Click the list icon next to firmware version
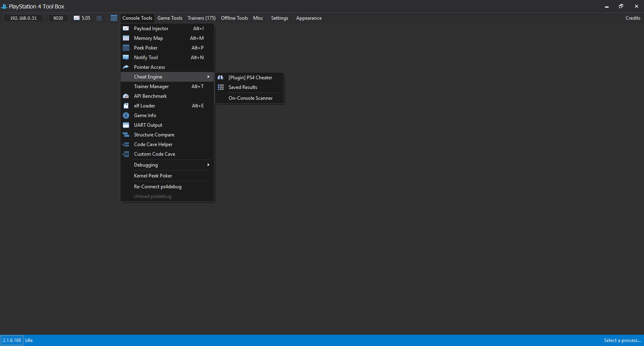The width and height of the screenshot is (644, 346). (x=99, y=18)
